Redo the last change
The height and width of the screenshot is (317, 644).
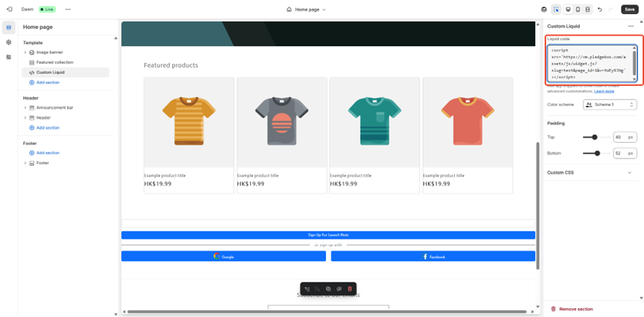click(x=610, y=10)
